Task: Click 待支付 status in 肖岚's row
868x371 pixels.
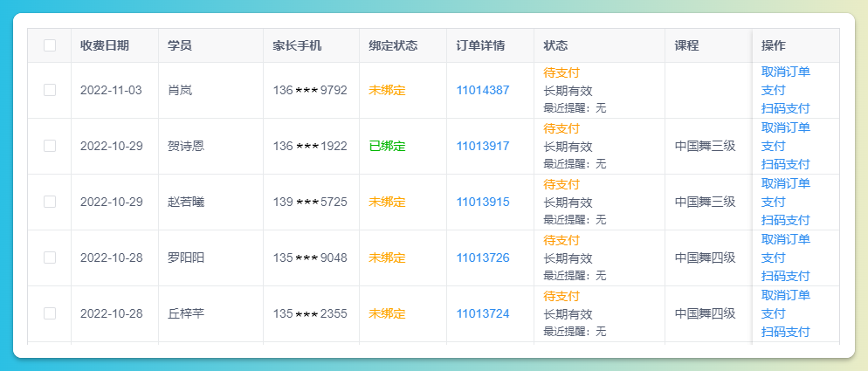Action: (x=561, y=73)
